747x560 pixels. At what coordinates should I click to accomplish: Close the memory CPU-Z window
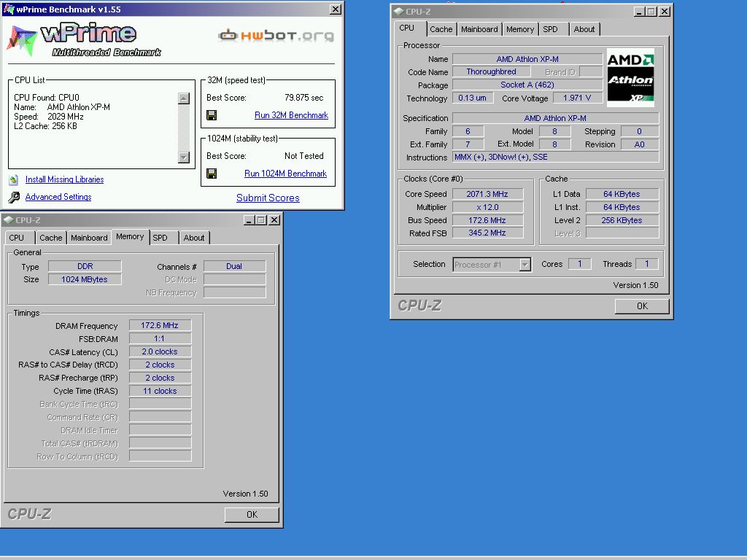274,220
